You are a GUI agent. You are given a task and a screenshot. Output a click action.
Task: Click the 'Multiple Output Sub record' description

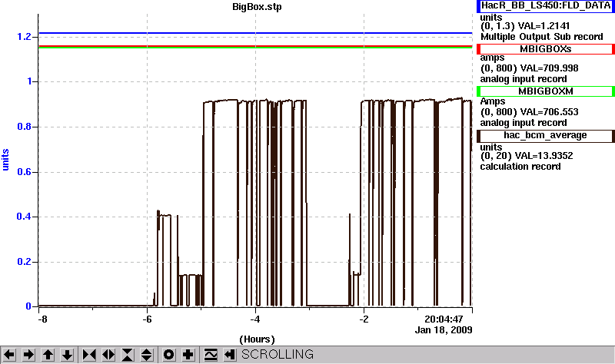click(542, 37)
